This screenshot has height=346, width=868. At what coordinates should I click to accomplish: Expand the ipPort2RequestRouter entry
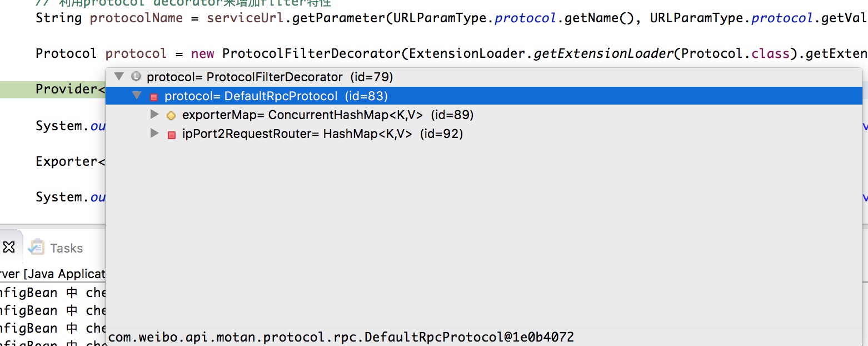coord(154,134)
